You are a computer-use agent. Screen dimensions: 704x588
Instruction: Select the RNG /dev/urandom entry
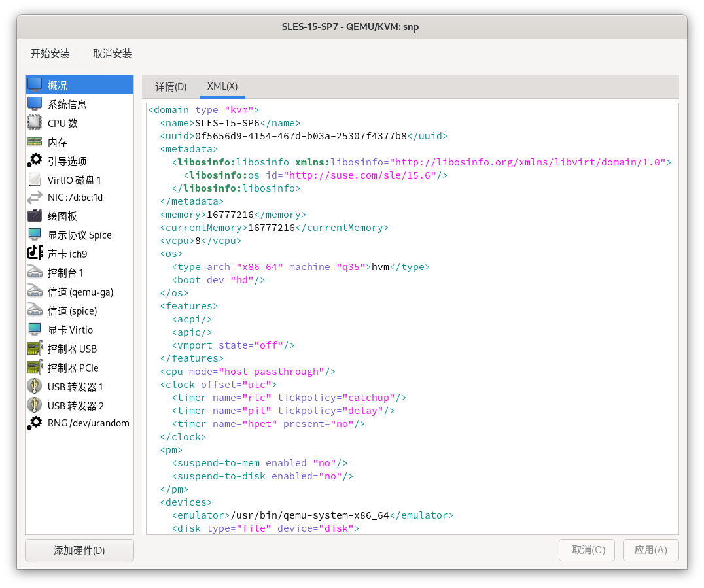[x=79, y=423]
